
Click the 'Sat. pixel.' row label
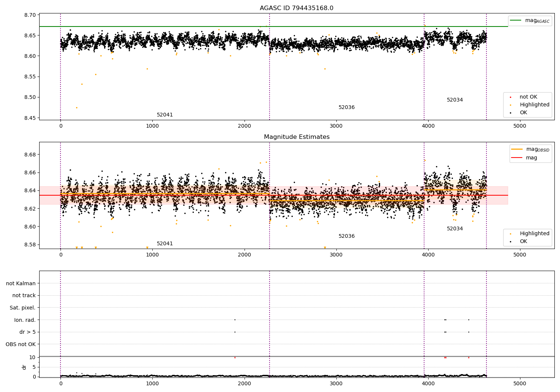click(x=23, y=308)
